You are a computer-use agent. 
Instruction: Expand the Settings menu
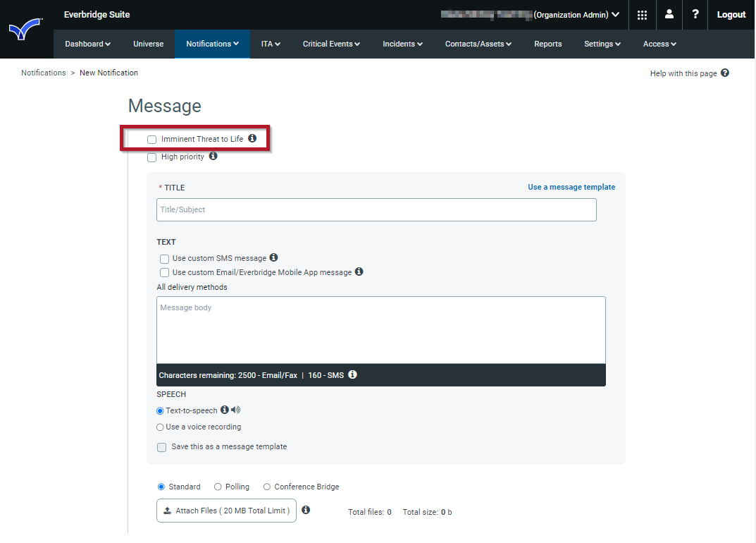click(602, 44)
